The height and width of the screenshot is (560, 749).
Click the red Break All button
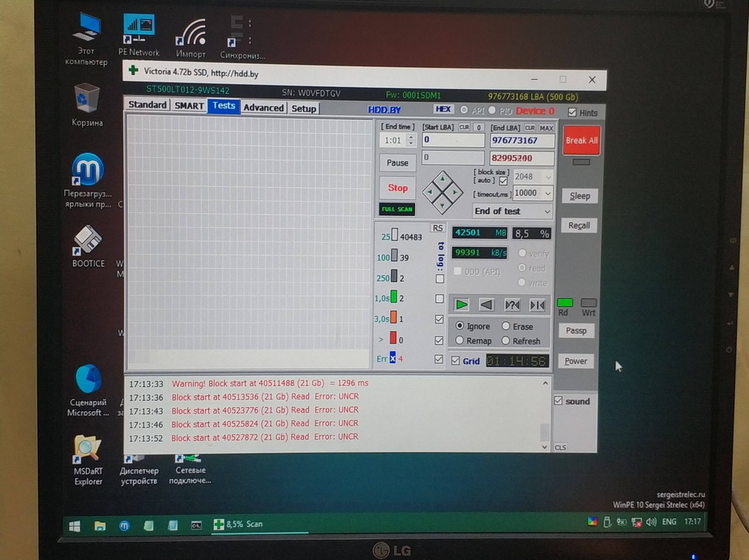[x=581, y=140]
